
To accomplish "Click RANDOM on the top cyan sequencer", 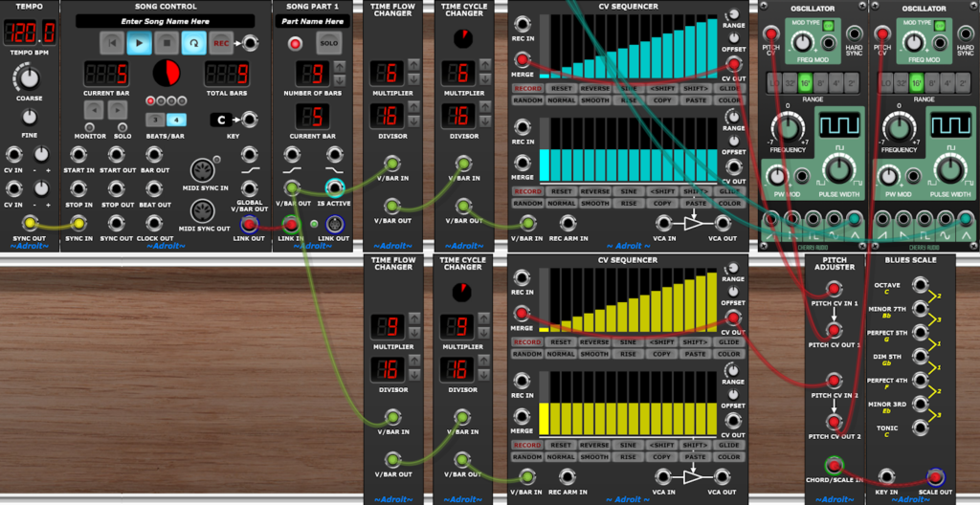I will 527,100.
